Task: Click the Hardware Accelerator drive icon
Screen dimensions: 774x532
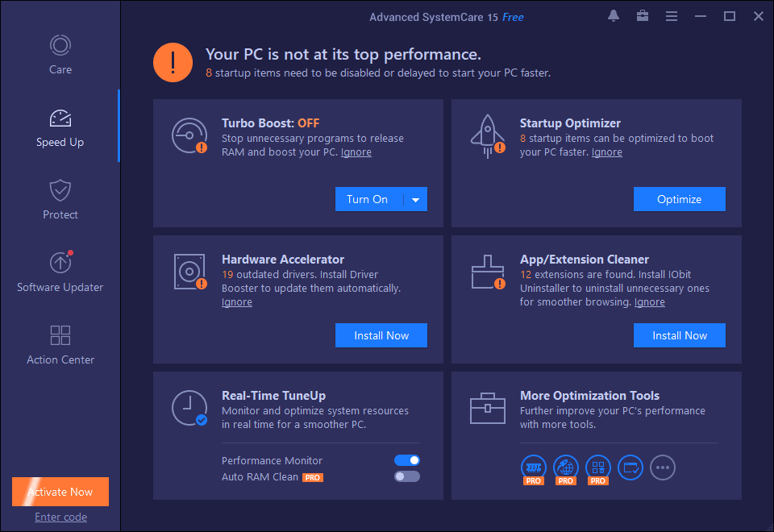Action: 190,272
